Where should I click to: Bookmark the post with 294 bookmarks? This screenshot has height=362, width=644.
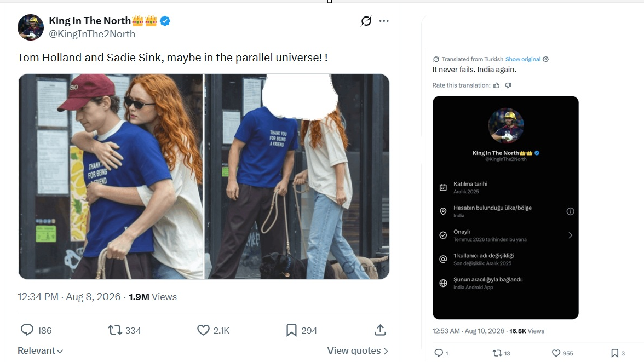(291, 330)
